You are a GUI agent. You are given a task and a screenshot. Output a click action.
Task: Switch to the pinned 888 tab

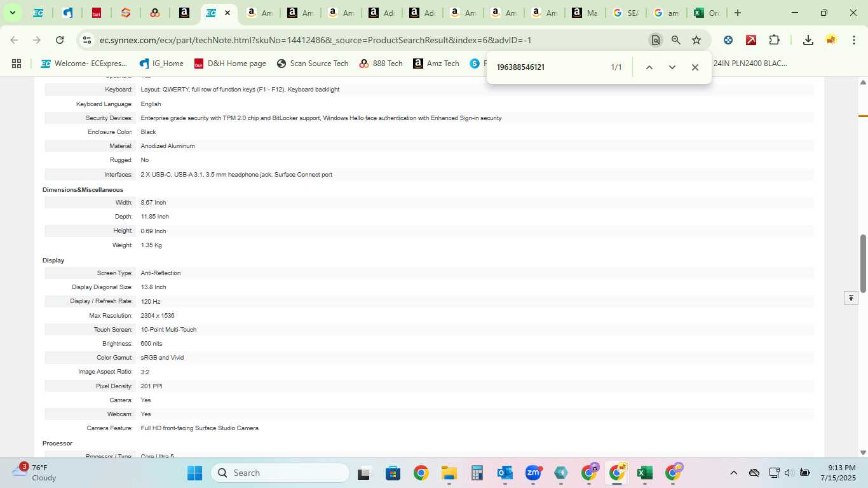pos(155,13)
